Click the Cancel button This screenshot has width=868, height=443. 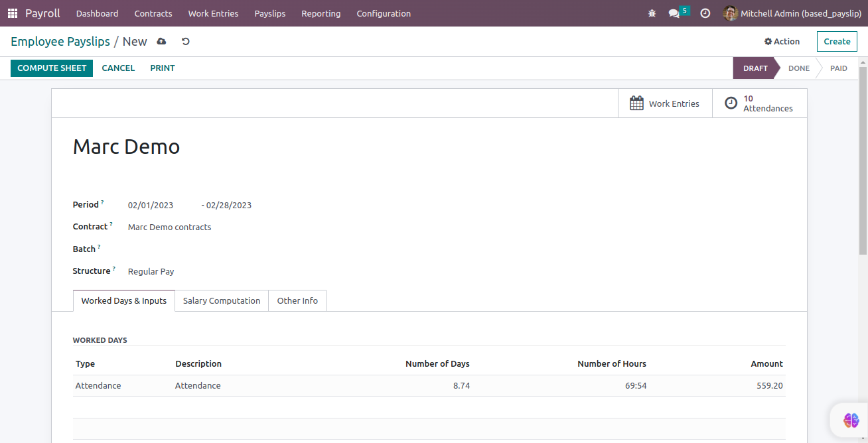click(118, 68)
